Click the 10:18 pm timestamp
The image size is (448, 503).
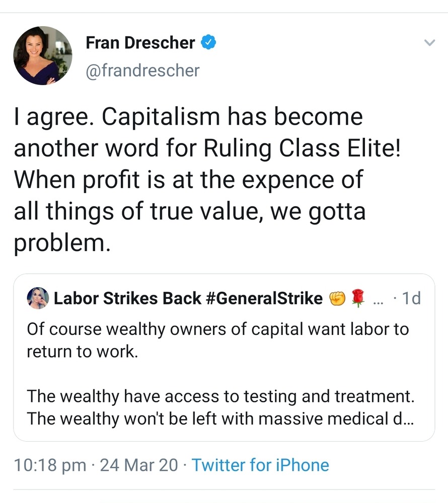(x=50, y=465)
